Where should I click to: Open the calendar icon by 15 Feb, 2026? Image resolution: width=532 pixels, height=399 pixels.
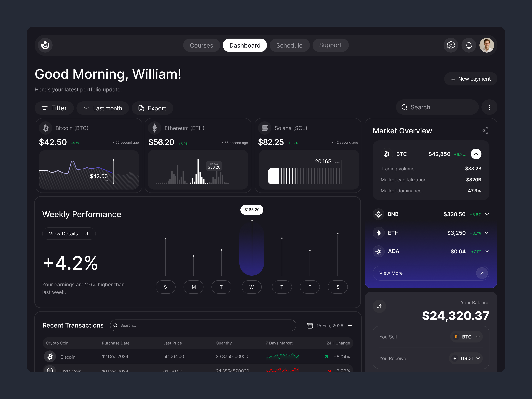(310, 325)
